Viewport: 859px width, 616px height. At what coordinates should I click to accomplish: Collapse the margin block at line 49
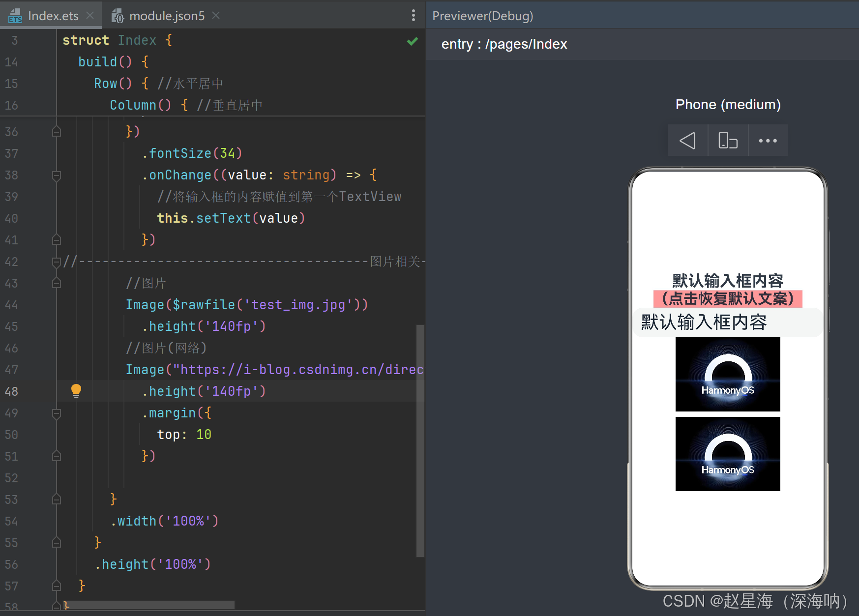(x=57, y=413)
